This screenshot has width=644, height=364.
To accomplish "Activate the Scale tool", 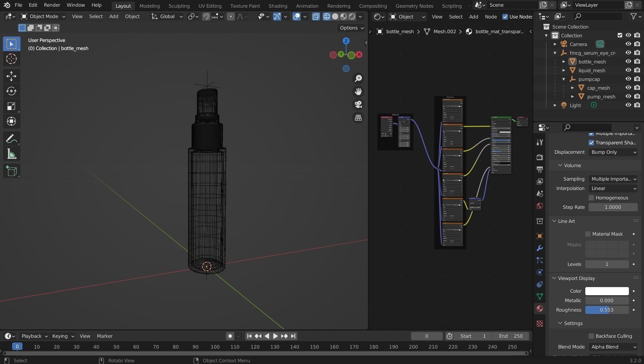I will pyautogui.click(x=11, y=106).
